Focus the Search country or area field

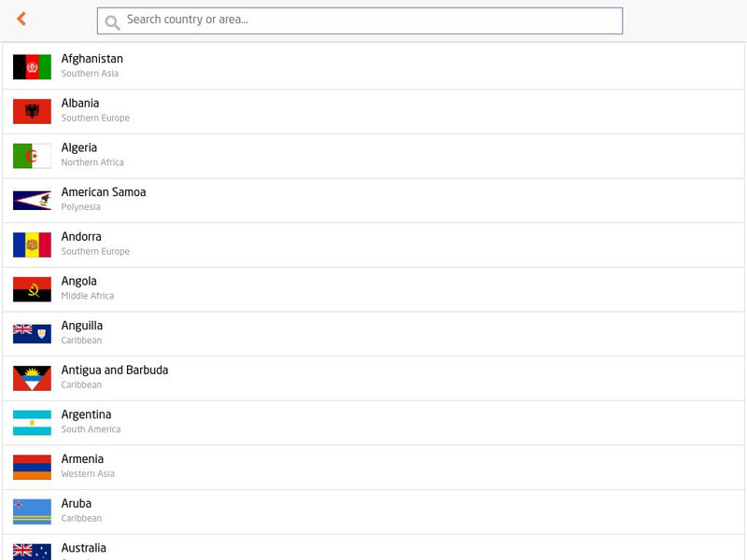tap(369, 20)
